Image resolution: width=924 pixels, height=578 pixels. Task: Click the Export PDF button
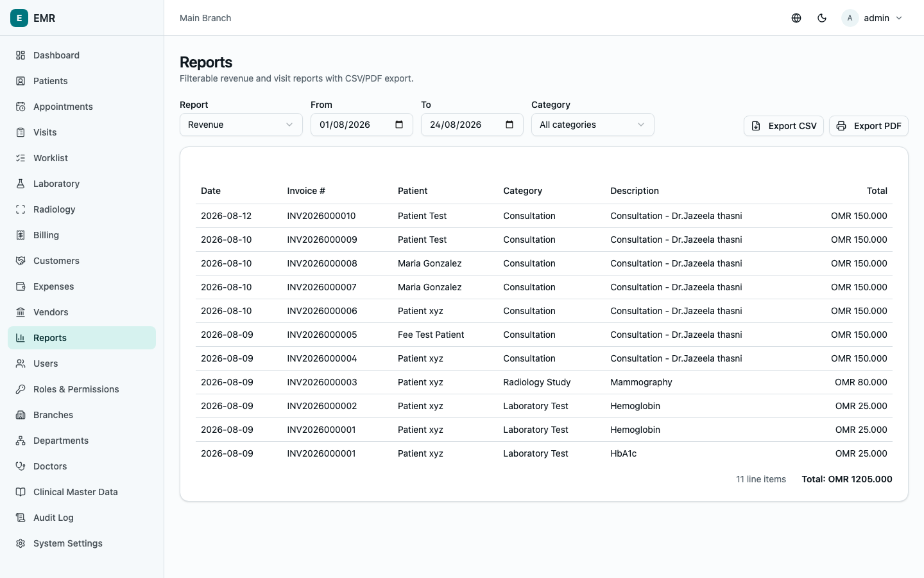[x=869, y=126]
